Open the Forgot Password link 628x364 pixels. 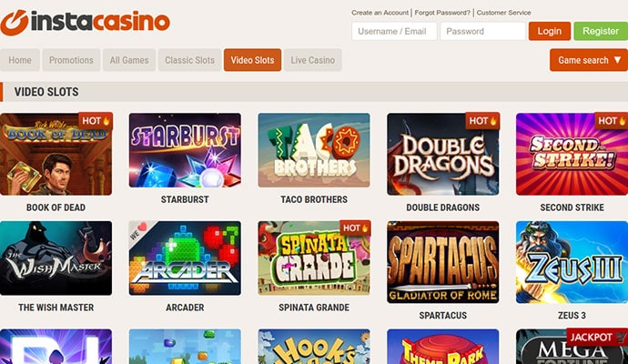tap(442, 13)
